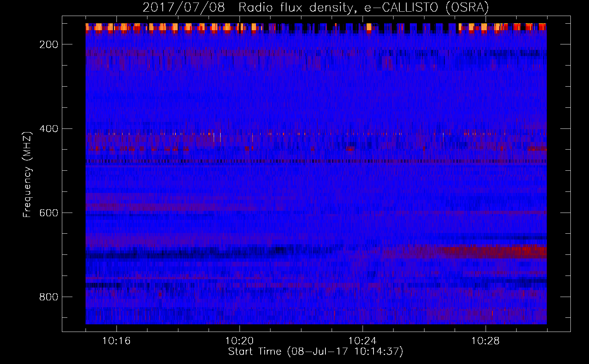Screen dimensions: 589x364
Task: Click the '10:28' time tick label
Action: point(486,341)
